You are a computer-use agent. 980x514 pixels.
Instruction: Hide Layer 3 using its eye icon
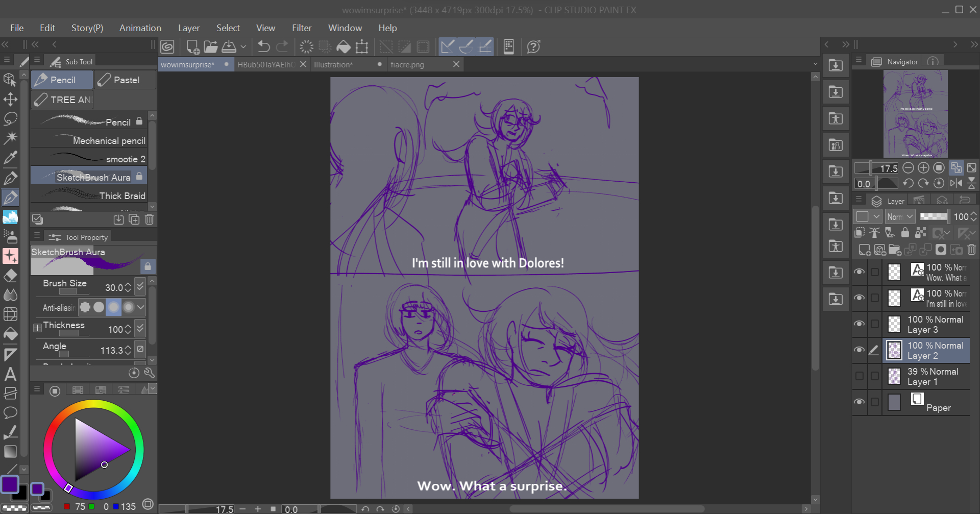click(x=860, y=324)
